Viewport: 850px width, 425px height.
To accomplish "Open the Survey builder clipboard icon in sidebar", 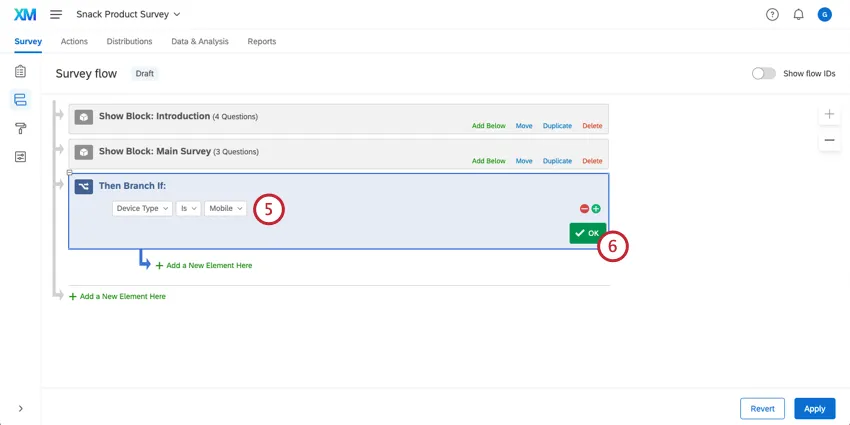I will tap(20, 71).
